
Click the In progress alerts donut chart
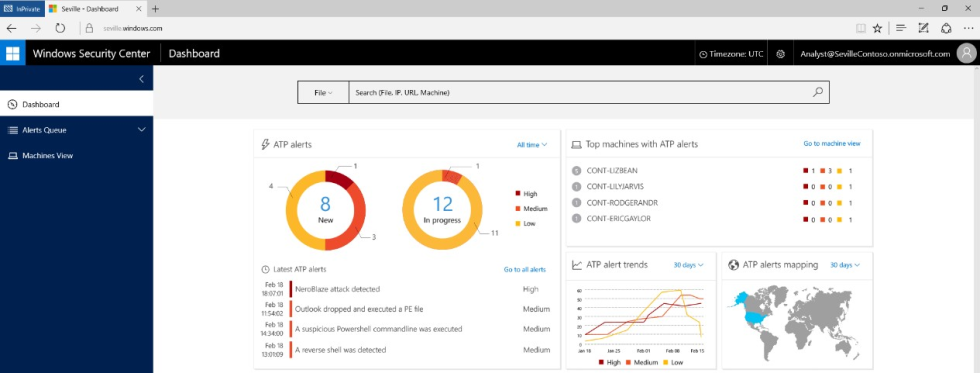coord(442,209)
